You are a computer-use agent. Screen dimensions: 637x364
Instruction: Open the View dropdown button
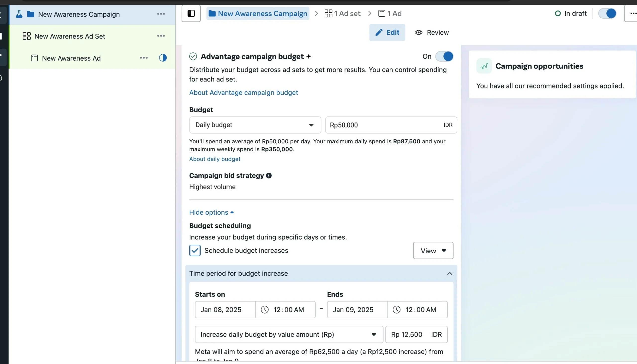pyautogui.click(x=433, y=250)
